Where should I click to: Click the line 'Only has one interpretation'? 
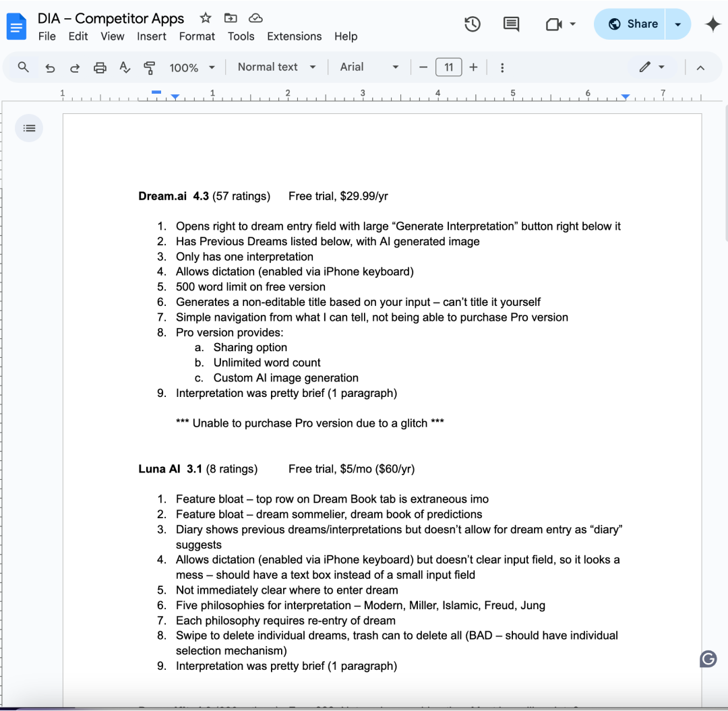[x=244, y=257]
